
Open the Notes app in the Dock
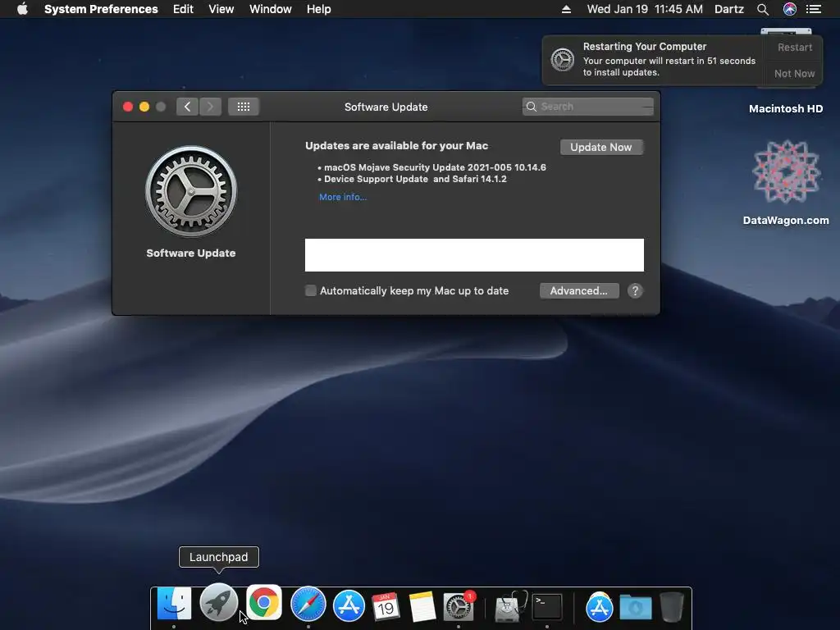point(422,606)
